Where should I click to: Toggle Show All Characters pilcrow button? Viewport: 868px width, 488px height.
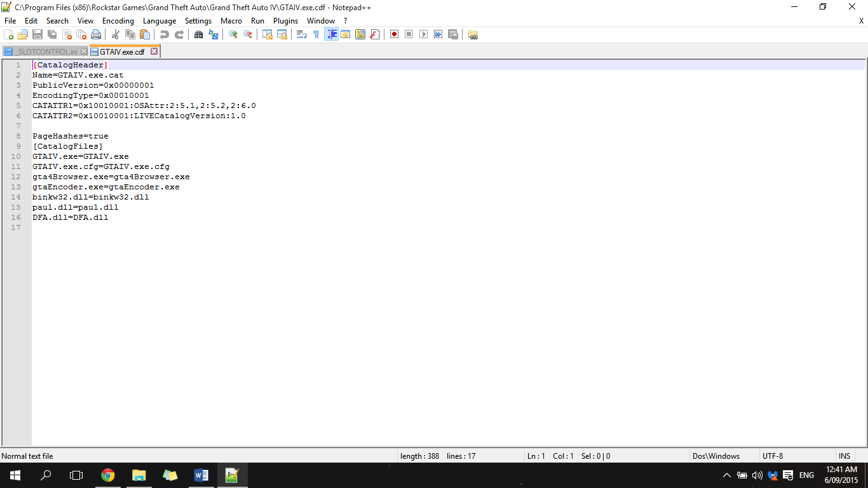click(x=316, y=34)
